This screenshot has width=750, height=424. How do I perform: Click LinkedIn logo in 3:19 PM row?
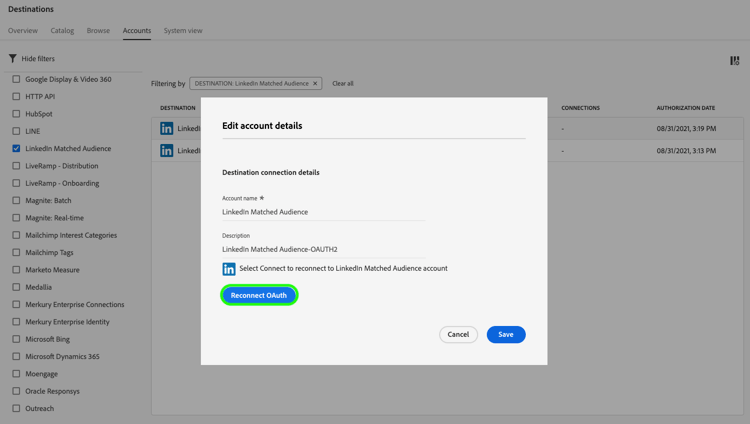coord(166,128)
